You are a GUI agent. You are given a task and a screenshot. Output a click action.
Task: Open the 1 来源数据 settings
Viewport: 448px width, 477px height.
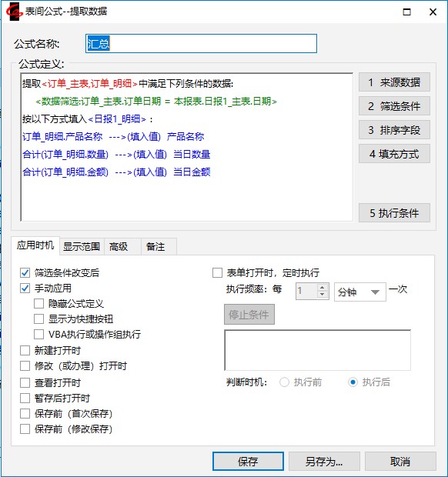pyautogui.click(x=394, y=82)
